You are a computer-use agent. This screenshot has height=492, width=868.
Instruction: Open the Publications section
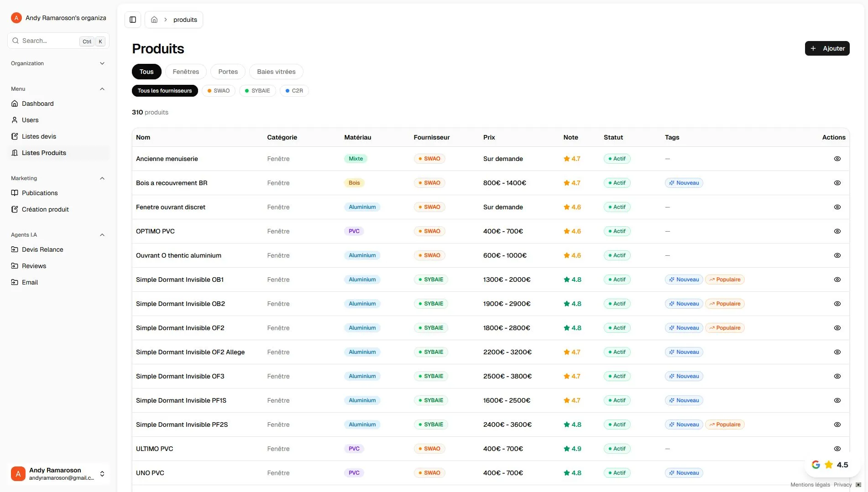pos(39,193)
